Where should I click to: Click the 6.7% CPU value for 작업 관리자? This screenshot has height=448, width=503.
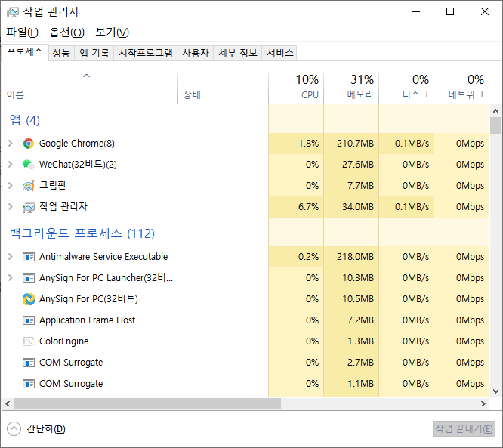point(308,207)
